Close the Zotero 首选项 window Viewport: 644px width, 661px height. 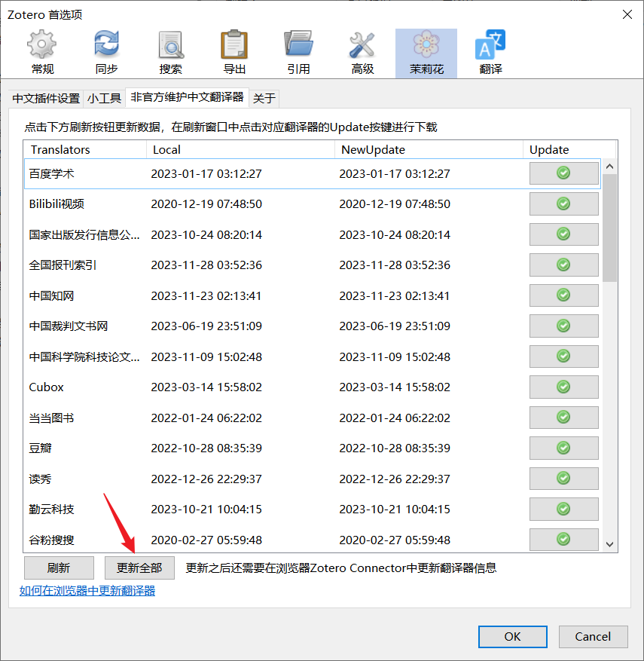point(627,14)
